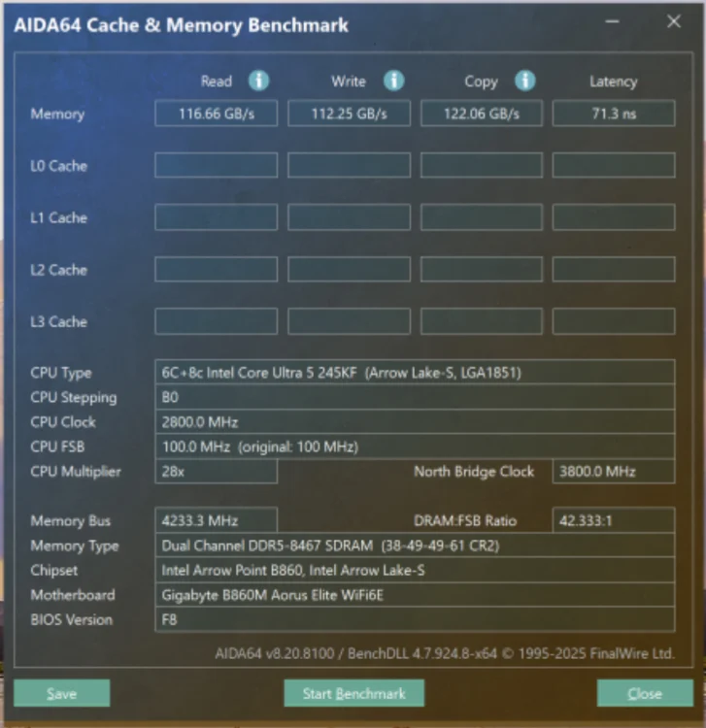The height and width of the screenshot is (728, 706).
Task: Click the empty L3 Cache Latency cell
Action: coord(613,321)
